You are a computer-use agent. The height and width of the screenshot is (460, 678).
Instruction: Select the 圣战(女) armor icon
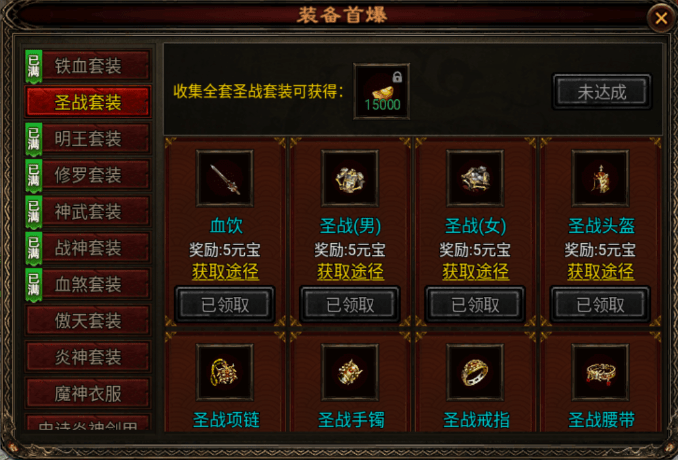[475, 179]
